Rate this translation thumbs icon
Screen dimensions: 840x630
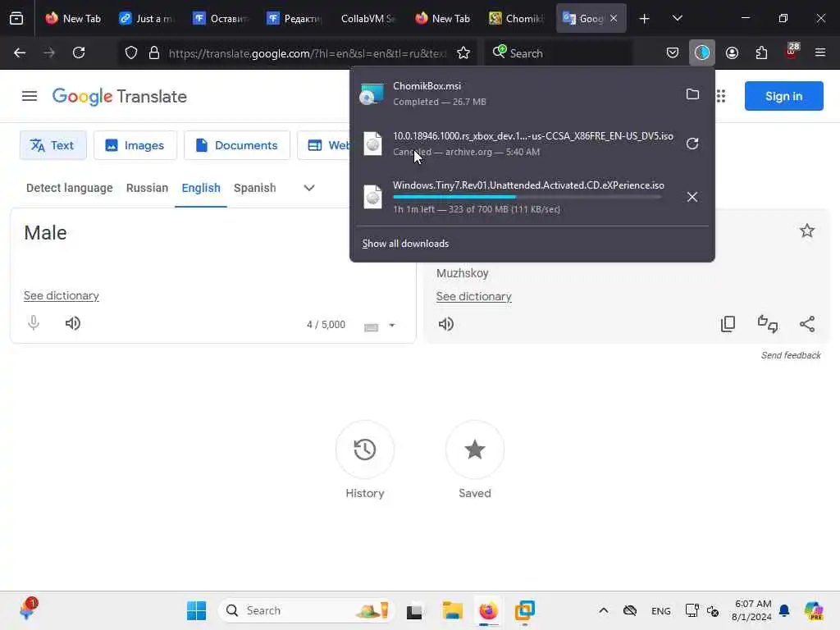pyautogui.click(x=767, y=323)
